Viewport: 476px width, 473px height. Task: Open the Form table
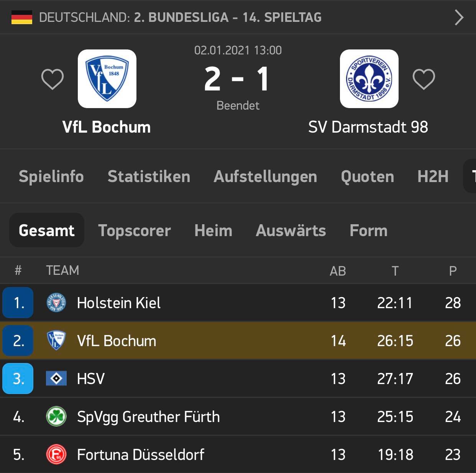pyautogui.click(x=369, y=231)
